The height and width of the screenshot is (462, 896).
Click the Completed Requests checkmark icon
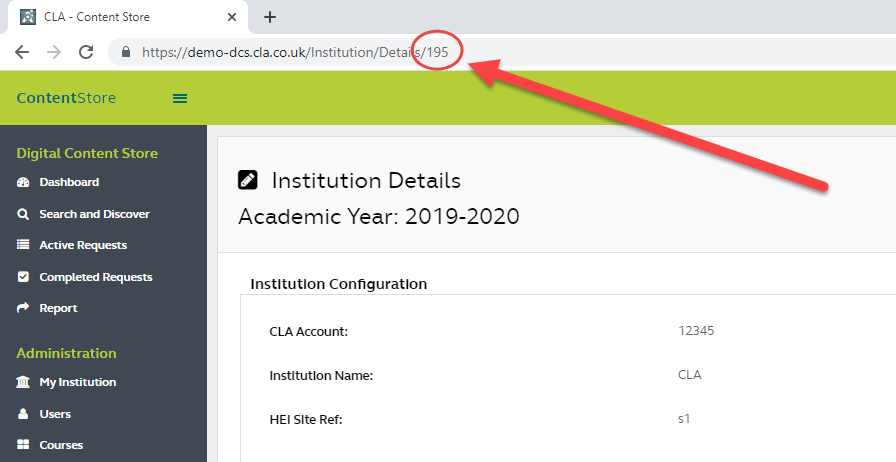click(23, 277)
